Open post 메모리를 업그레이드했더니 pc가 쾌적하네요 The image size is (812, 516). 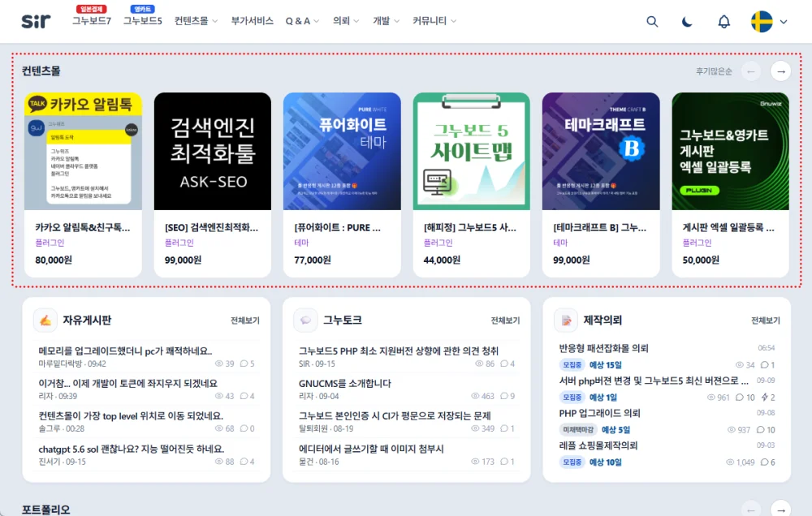click(x=125, y=350)
